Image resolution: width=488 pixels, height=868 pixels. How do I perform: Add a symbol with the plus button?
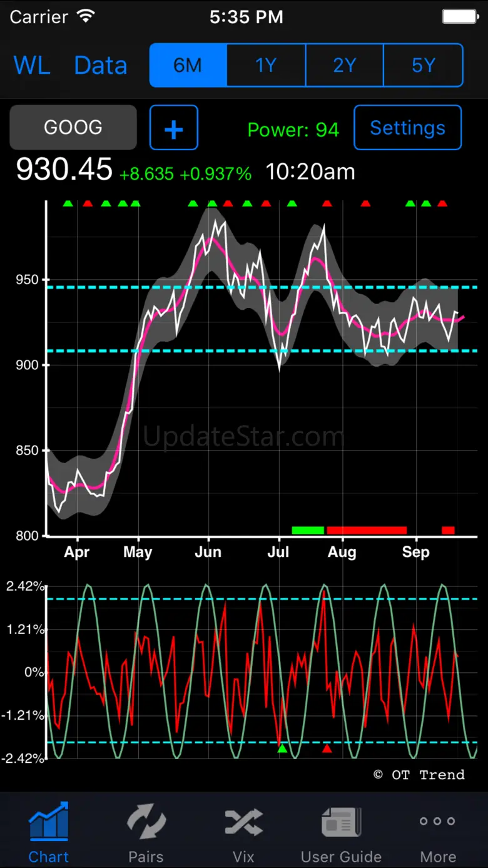174,128
